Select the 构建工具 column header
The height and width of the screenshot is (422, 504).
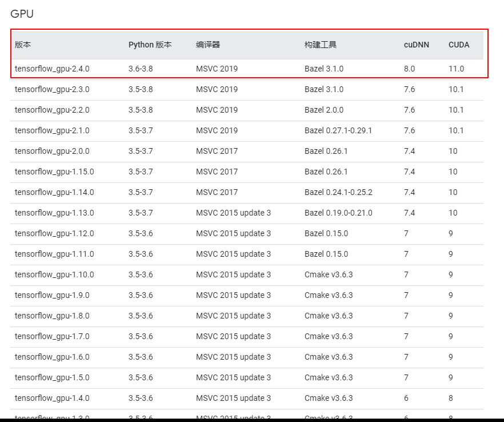(321, 45)
